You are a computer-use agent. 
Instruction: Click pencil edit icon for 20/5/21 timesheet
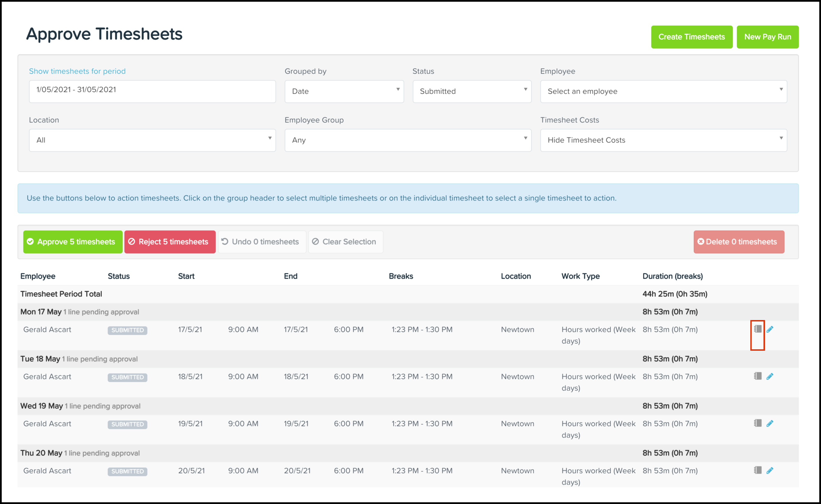(770, 470)
